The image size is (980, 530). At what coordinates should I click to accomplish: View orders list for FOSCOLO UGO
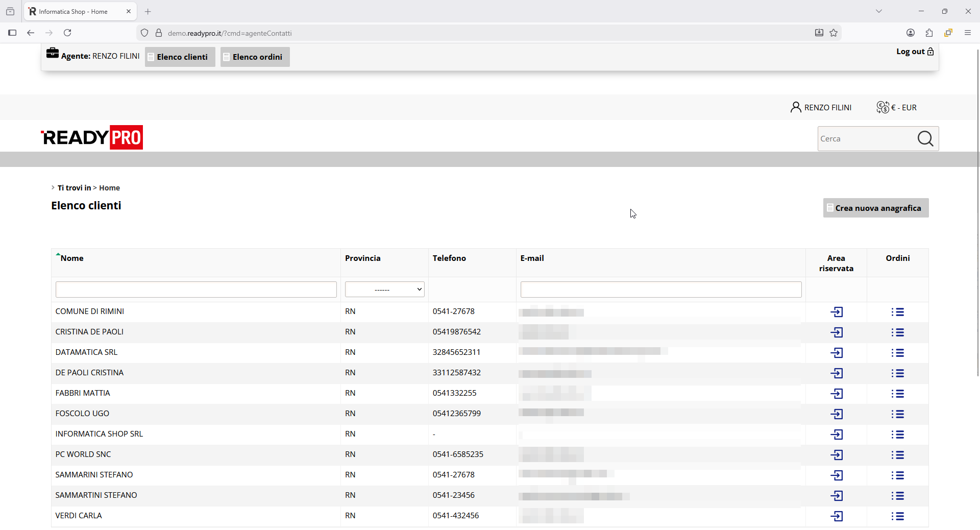point(898,414)
